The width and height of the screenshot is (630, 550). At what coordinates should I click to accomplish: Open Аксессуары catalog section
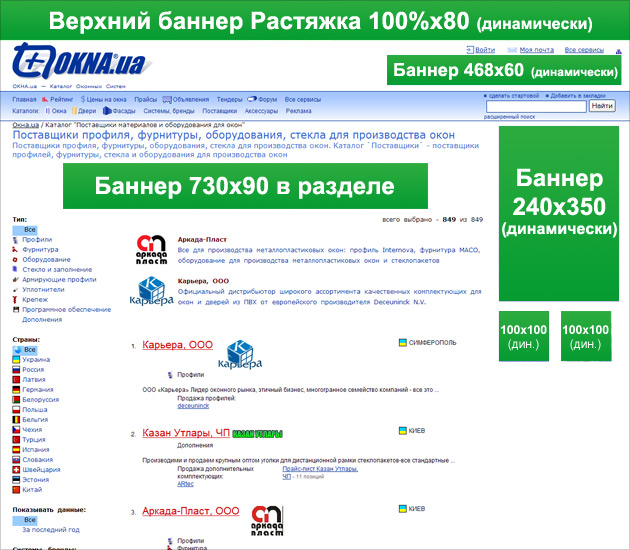click(261, 111)
